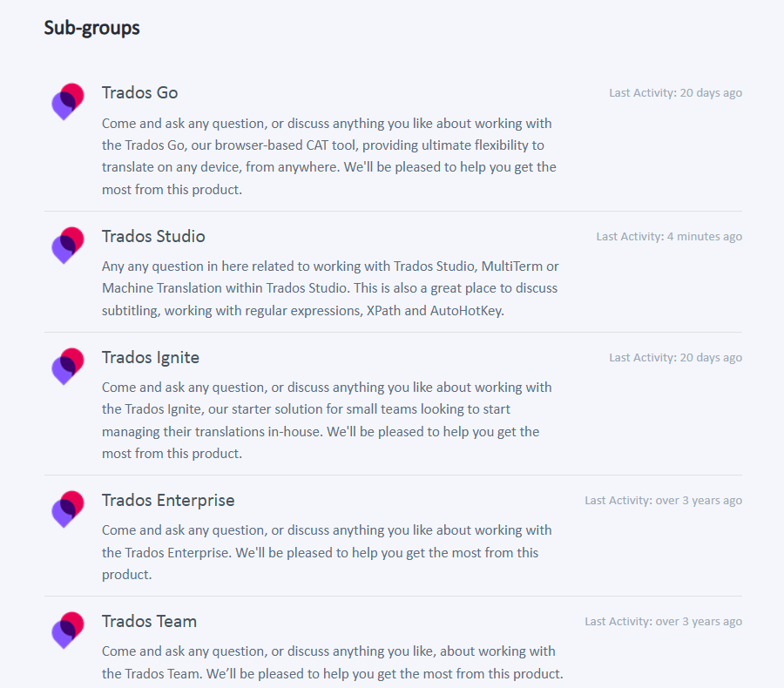Screen dimensions: 784x688
Task: Click Trados Enterprise last activity over 3 years
Action: 664,501
